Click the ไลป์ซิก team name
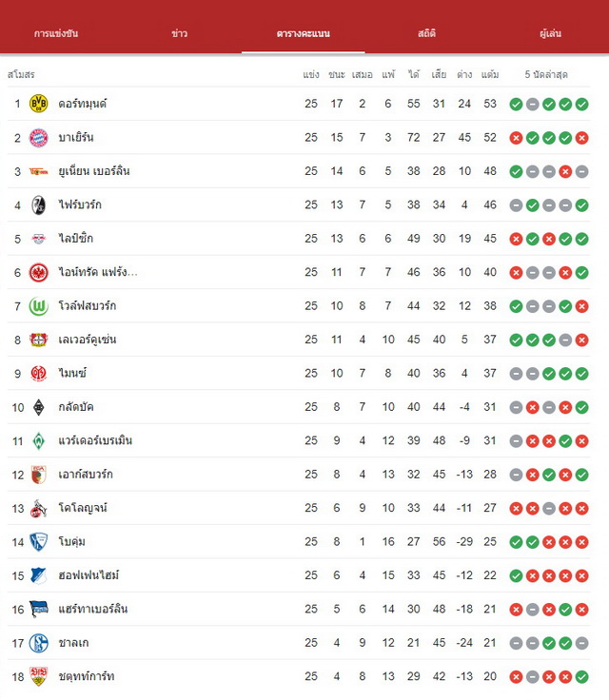This screenshot has height=700, width=609. (x=75, y=239)
